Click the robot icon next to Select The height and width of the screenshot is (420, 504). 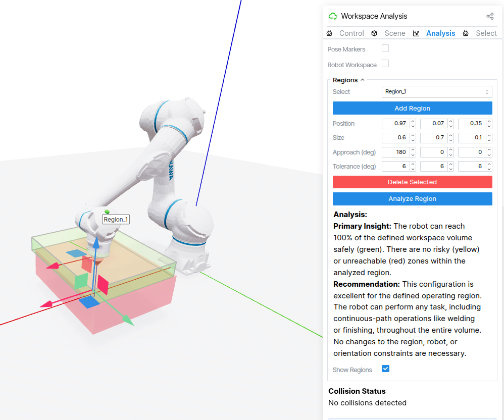pyautogui.click(x=465, y=33)
